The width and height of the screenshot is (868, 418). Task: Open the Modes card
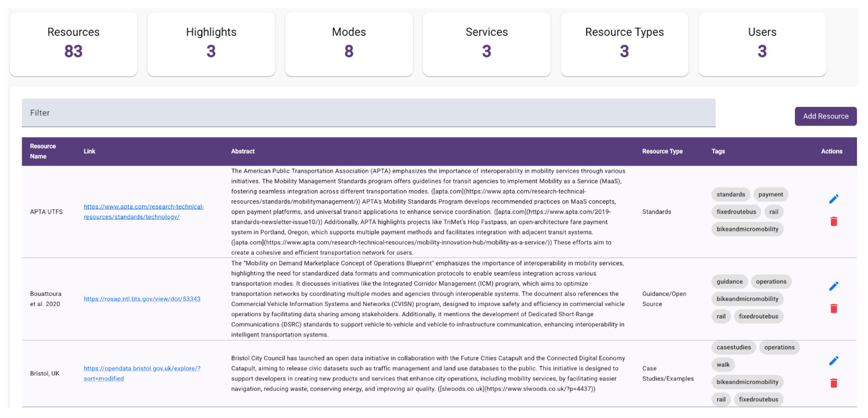pyautogui.click(x=349, y=44)
